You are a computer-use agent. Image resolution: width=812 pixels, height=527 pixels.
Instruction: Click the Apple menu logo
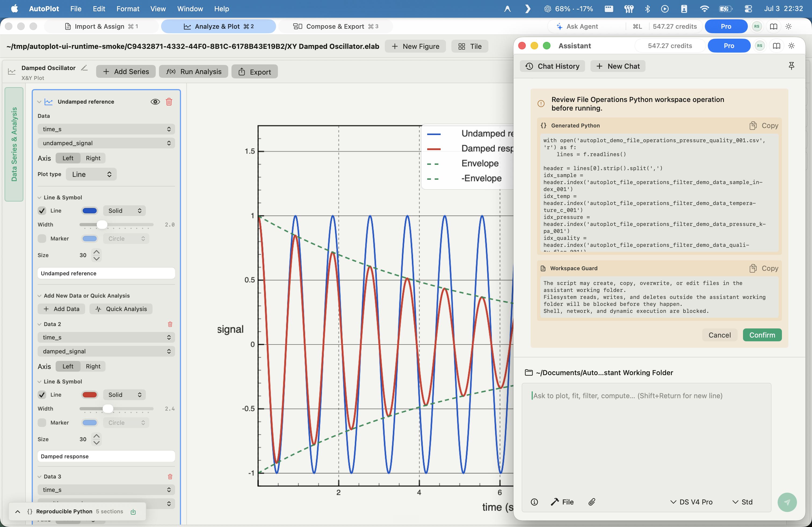tap(14, 9)
